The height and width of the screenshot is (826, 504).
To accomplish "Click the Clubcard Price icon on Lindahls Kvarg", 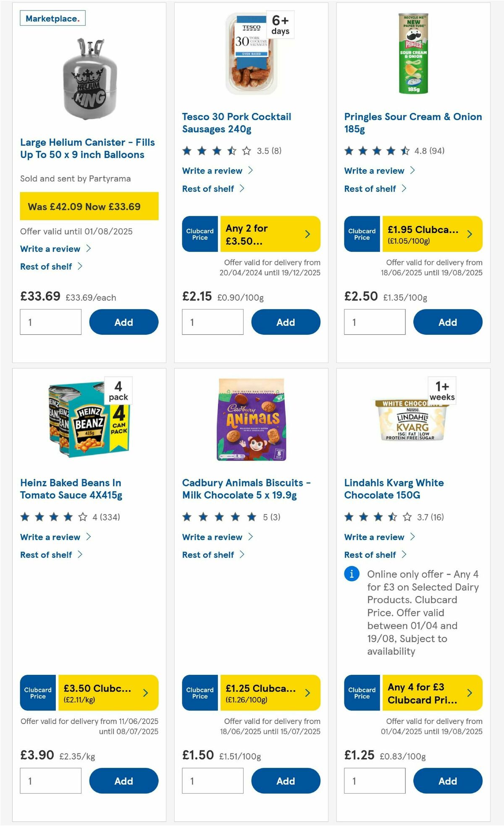I will point(361,693).
